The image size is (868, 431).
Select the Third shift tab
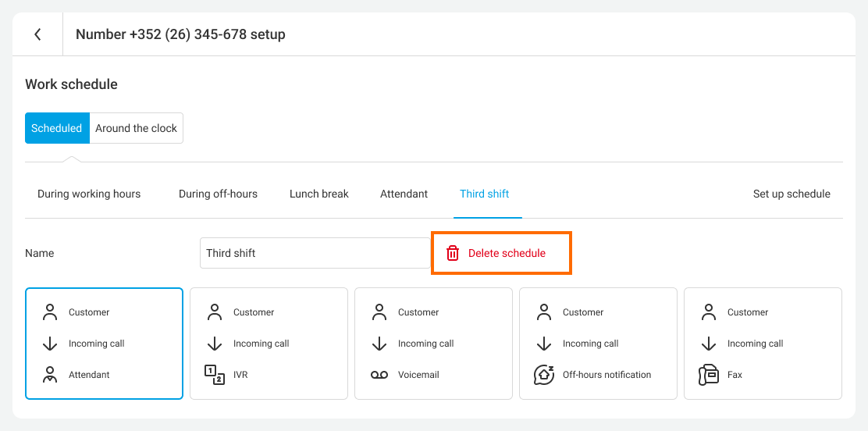[x=484, y=194]
